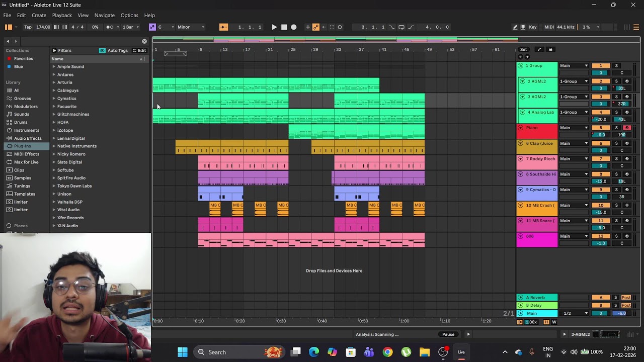Select the Drums category in library
The height and width of the screenshot is (362, 644).
(x=21, y=122)
